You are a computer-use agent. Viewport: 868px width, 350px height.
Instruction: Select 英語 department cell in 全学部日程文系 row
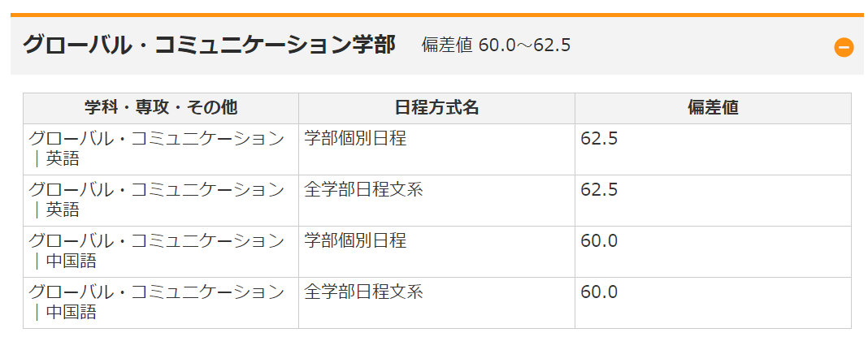(x=161, y=201)
